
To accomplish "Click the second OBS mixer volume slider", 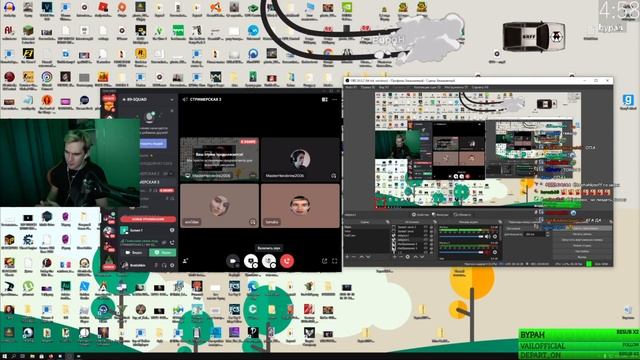I will click(461, 252).
